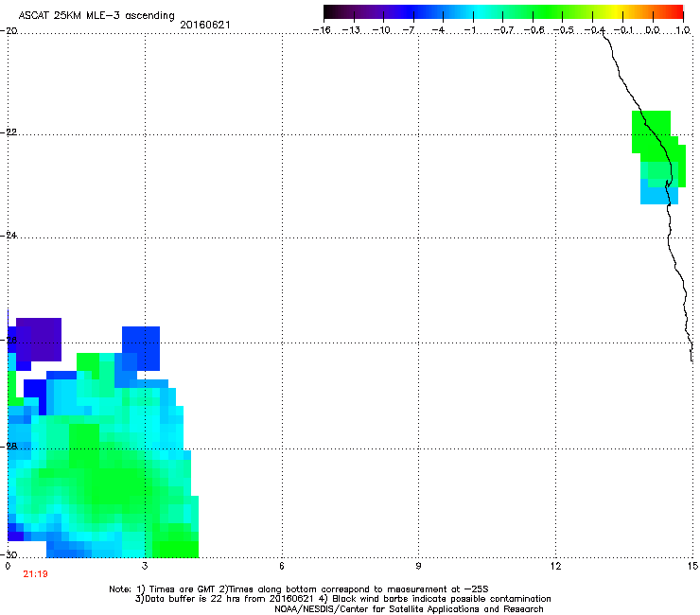Click the black coastline trace near latitude -24
The width and height of the screenshot is (700, 615).
tap(669, 237)
